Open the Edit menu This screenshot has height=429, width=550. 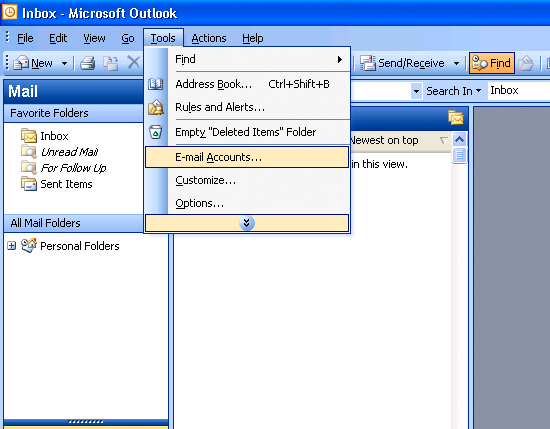click(58, 38)
